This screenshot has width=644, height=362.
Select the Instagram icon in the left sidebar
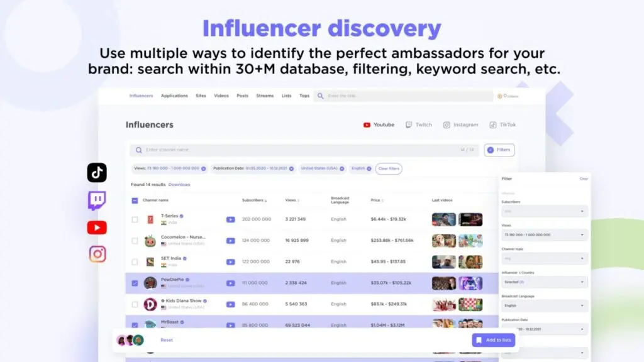tap(96, 254)
